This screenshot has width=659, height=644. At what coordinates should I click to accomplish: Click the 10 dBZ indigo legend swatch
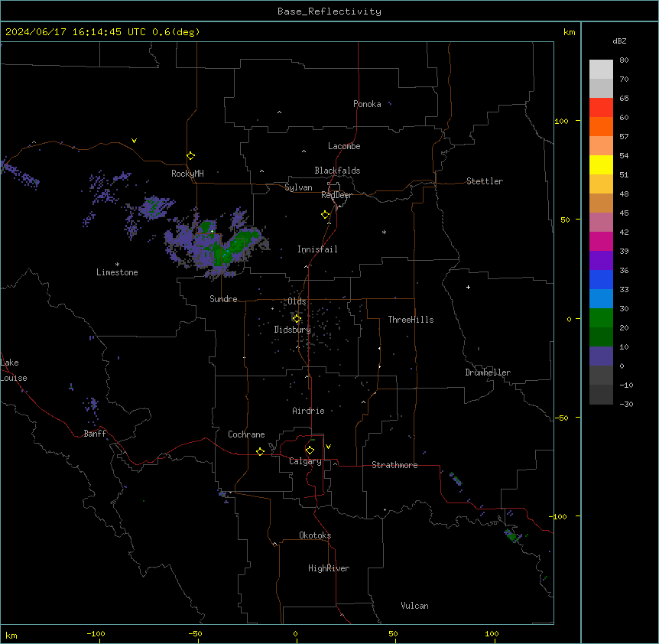pyautogui.click(x=601, y=356)
